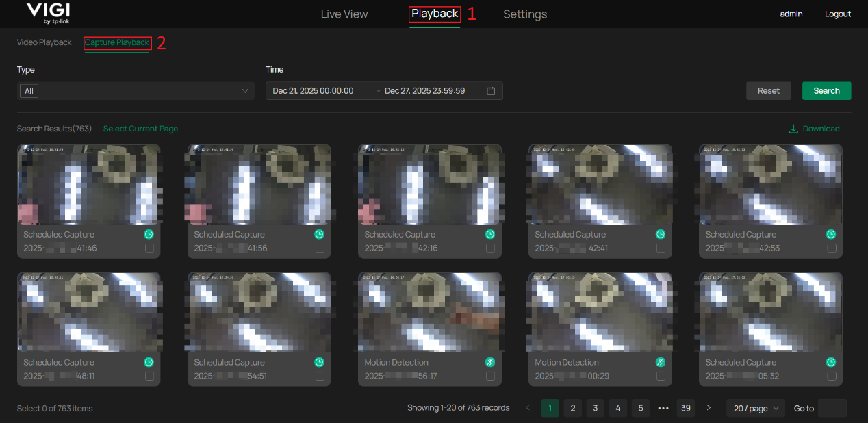The width and height of the screenshot is (868, 423).
Task: Select the checkbox on 42:16 capture
Action: pos(490,248)
